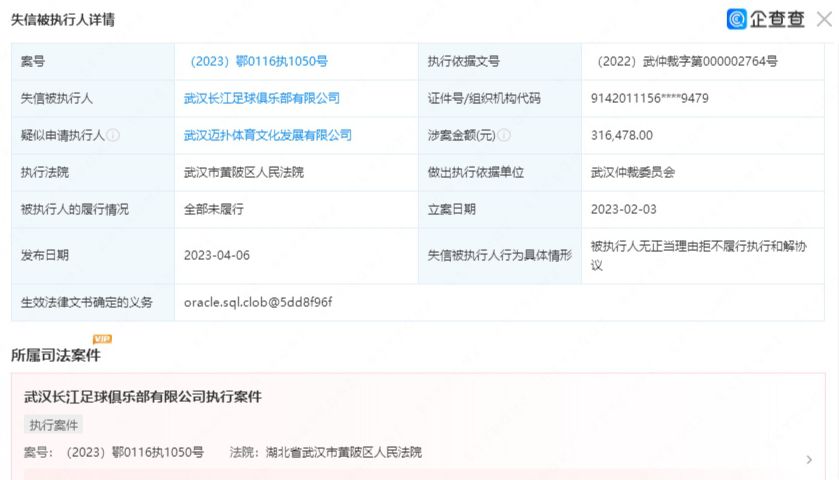Image resolution: width=839 pixels, height=480 pixels.
Task: Click execution court 武汉市黄陂区人民法院 cell
Action: tap(243, 172)
